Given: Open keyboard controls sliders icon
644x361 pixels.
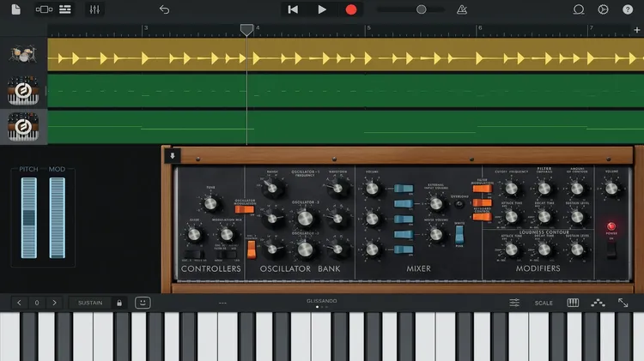Looking at the screenshot, I should click(x=514, y=303).
